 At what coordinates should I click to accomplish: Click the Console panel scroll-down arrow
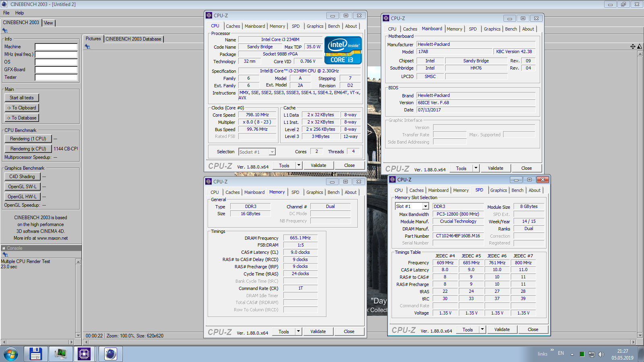pyautogui.click(x=78, y=335)
